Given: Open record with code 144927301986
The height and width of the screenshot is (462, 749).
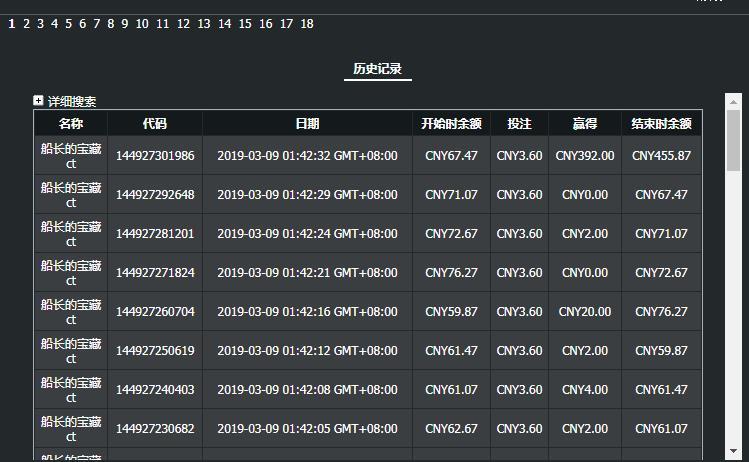Looking at the screenshot, I should 155,156.
